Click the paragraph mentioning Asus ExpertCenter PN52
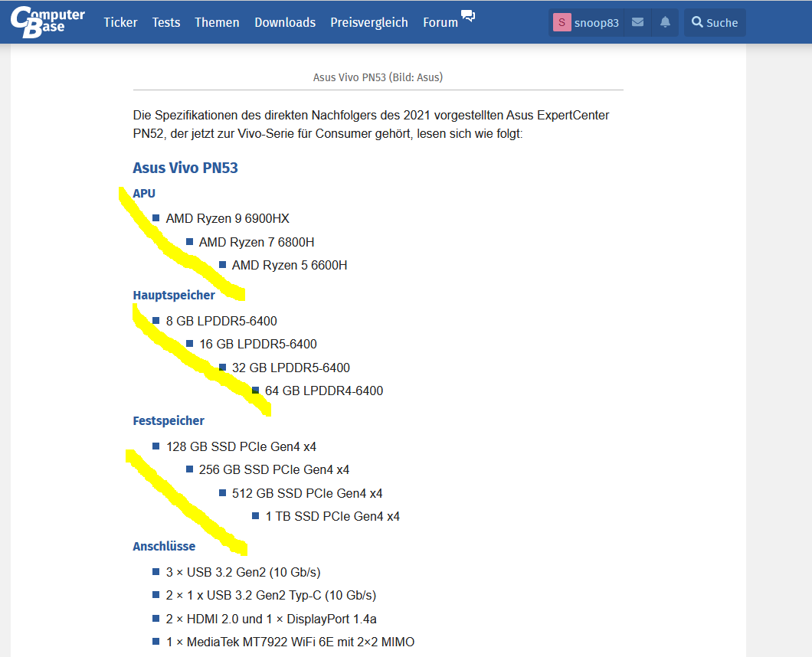Screen dimensions: 812x657 click(x=372, y=124)
